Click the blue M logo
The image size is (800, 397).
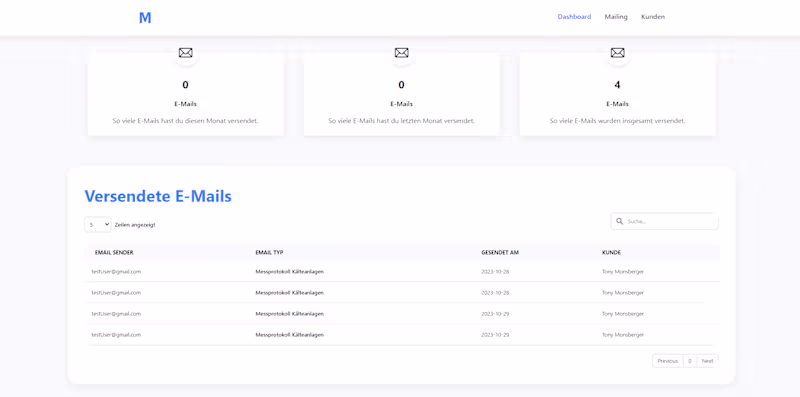pyautogui.click(x=145, y=18)
